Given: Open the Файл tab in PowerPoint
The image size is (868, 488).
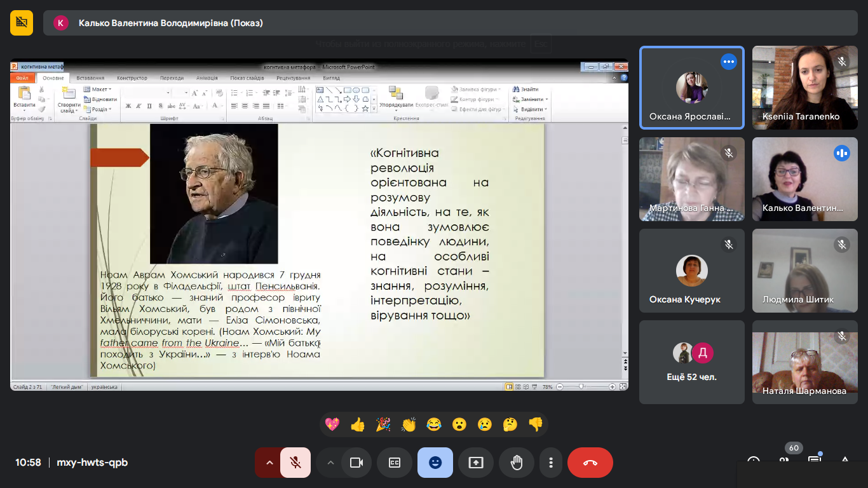Looking at the screenshot, I should coord(22,78).
